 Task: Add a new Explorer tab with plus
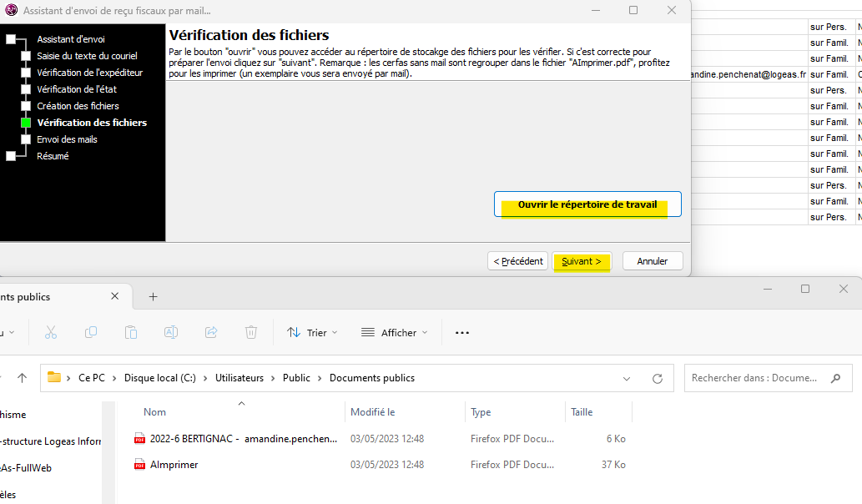153,296
